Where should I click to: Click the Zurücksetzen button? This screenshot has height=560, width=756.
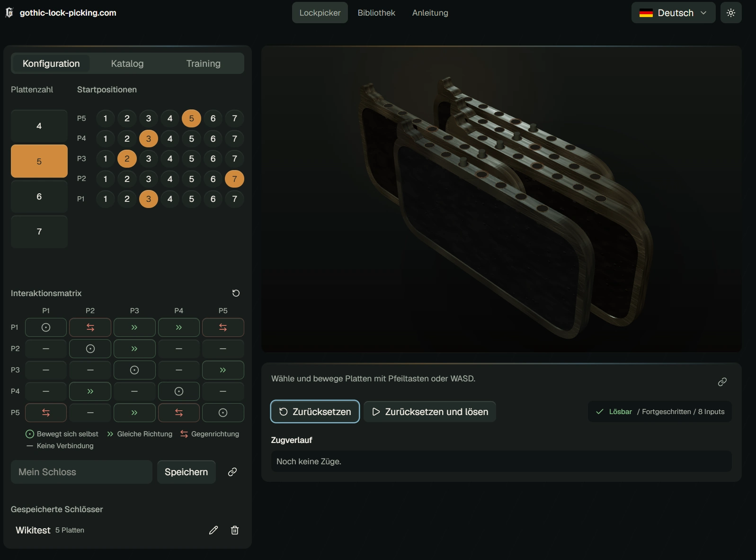[315, 412]
